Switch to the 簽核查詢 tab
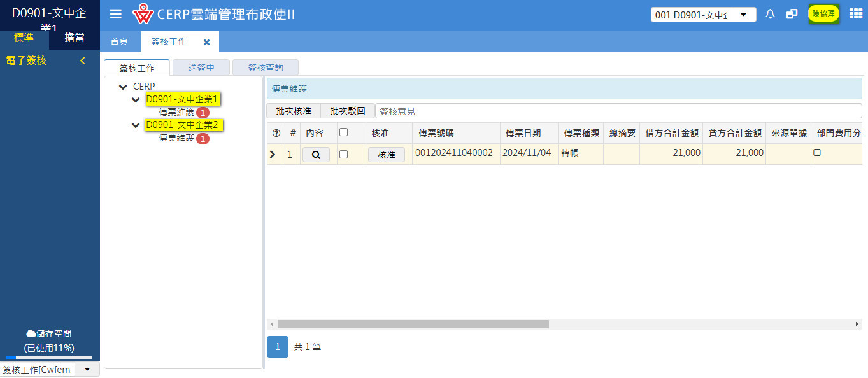 (x=266, y=67)
